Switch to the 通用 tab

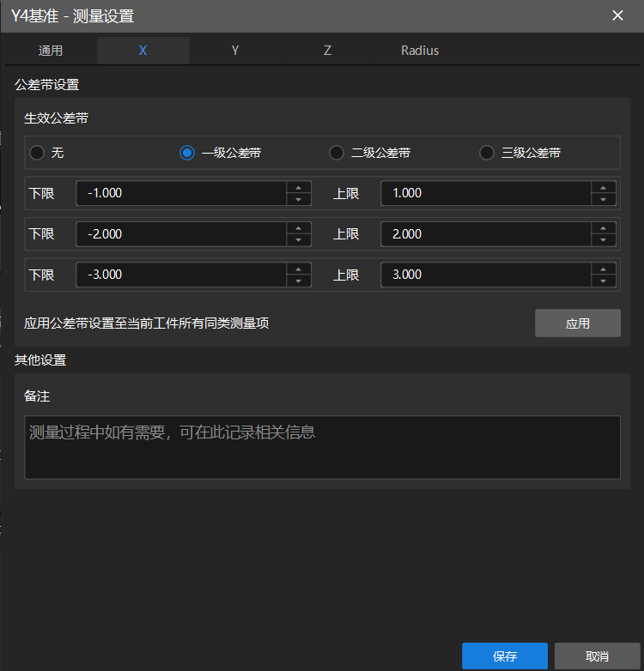(x=51, y=51)
